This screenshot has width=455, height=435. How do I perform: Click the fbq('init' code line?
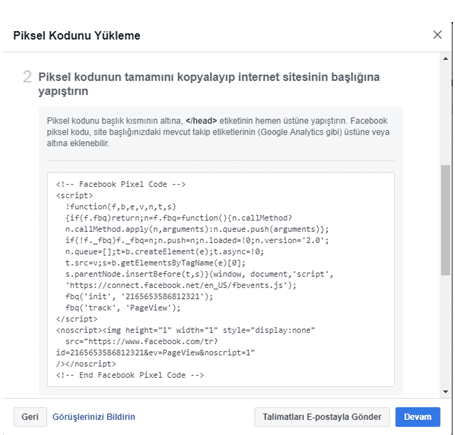tap(139, 296)
